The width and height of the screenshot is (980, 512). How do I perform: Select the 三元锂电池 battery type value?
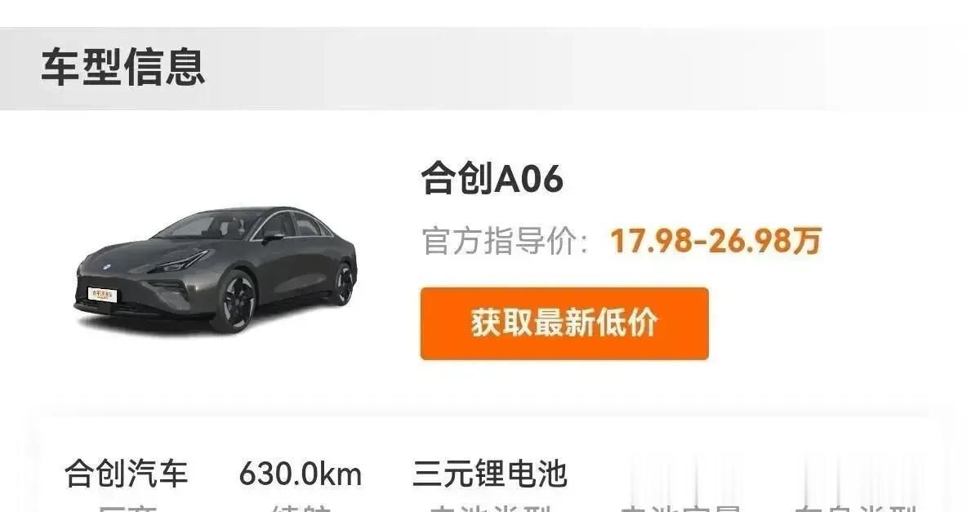tap(490, 473)
